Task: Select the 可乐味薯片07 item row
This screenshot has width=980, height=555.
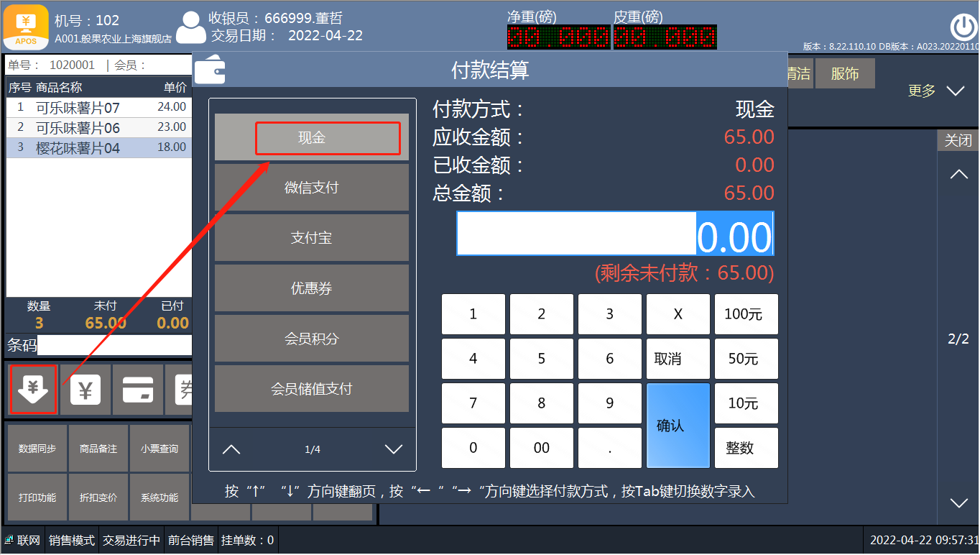Action: point(99,108)
